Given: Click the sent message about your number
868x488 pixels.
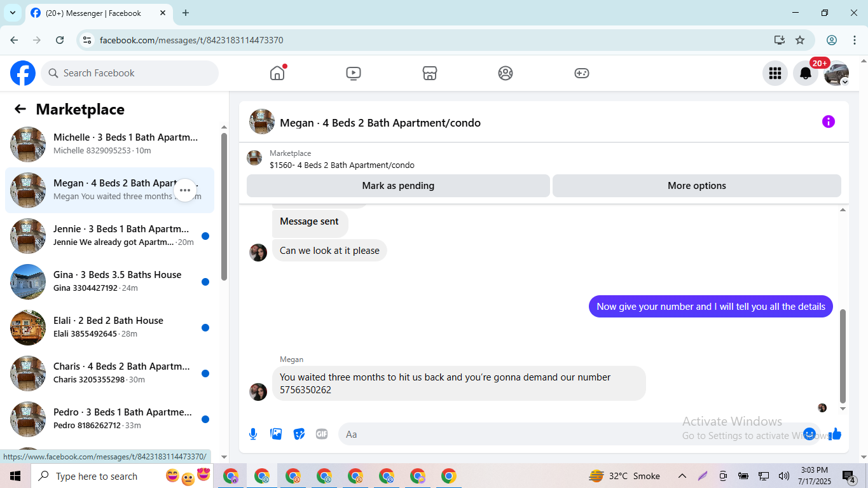Looking at the screenshot, I should click(x=711, y=307).
